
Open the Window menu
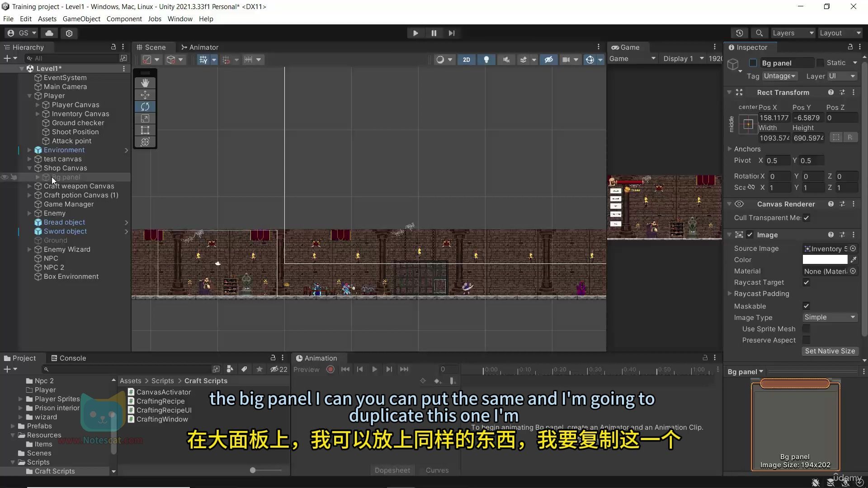click(x=180, y=19)
